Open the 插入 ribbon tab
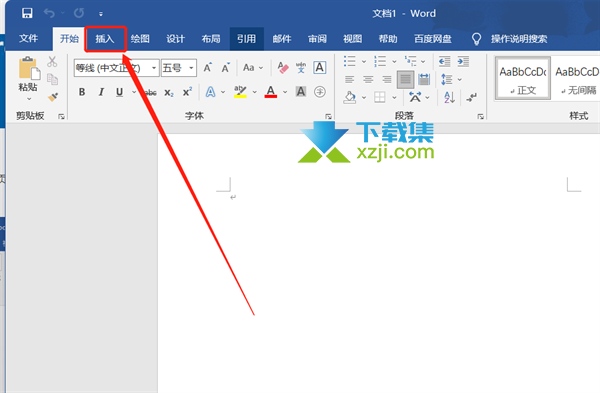Screen dimensions: 600x393 [105, 39]
